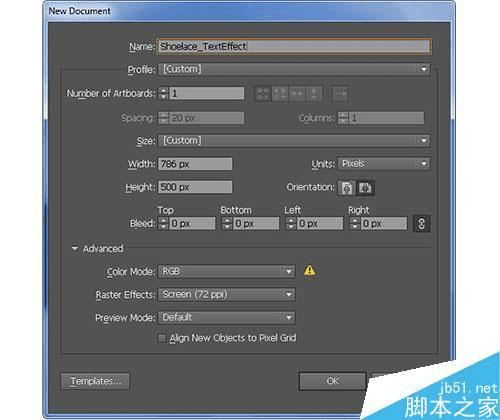Select Grid by Row artboard arrangement icon
This screenshot has width=500, height=420.
click(263, 94)
